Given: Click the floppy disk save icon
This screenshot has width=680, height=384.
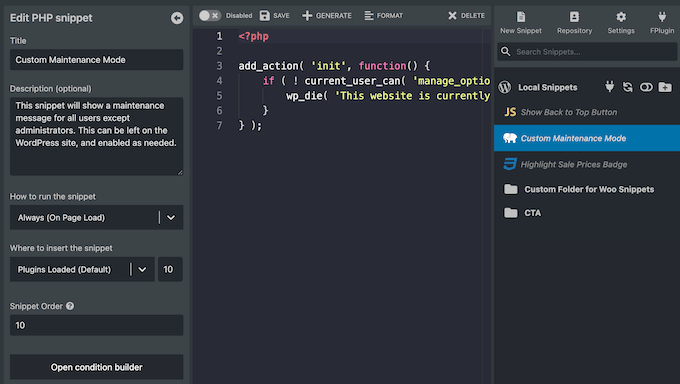Looking at the screenshot, I should (x=265, y=16).
